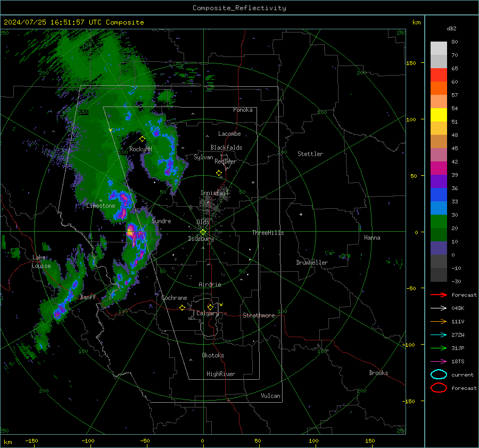Click the Calgary map label

tap(208, 313)
